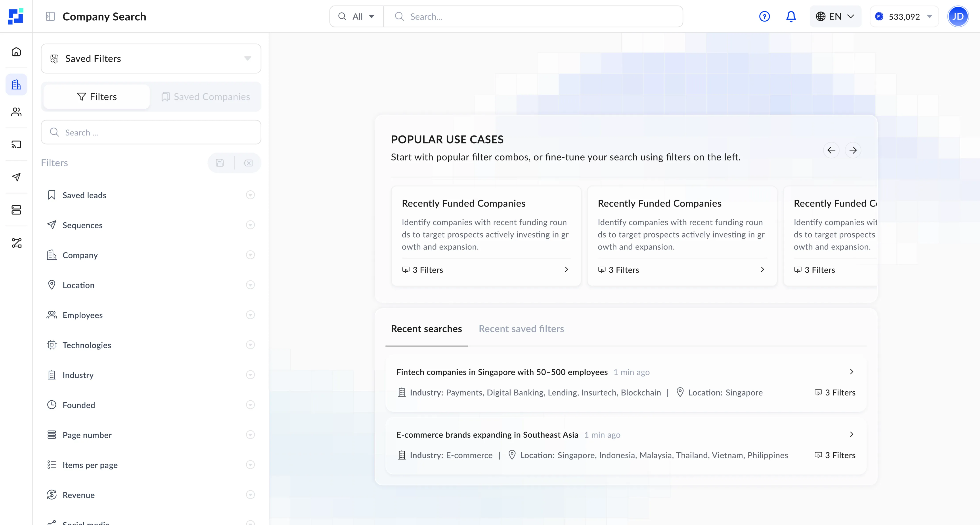Click the help question mark icon
The image size is (980, 525).
click(x=764, y=16)
